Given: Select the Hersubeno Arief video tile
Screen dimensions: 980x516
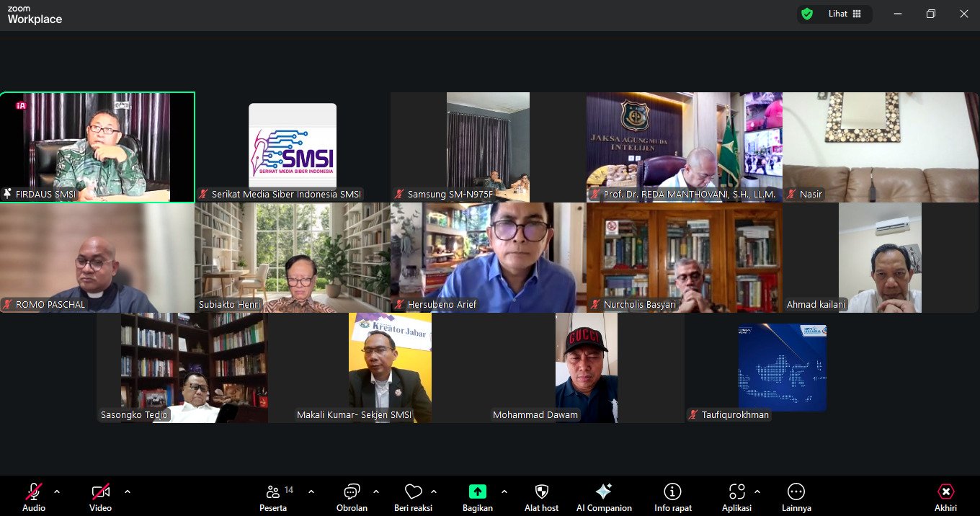Looking at the screenshot, I should [x=488, y=257].
